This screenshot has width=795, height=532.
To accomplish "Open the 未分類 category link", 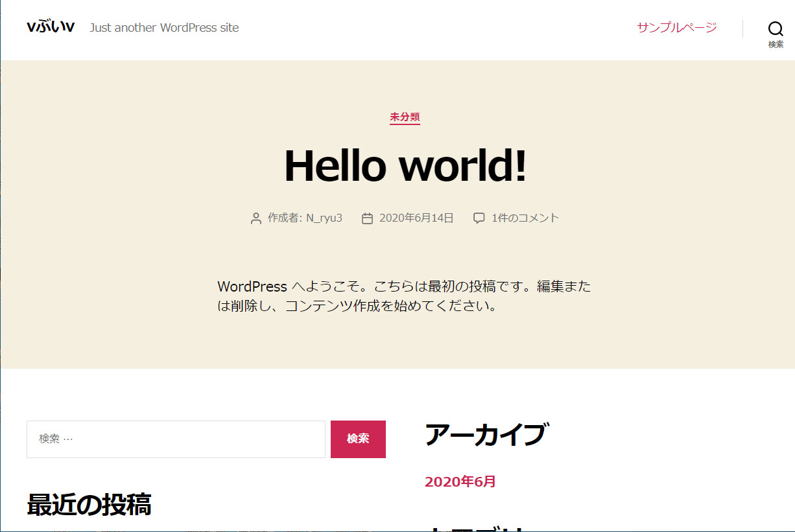I will tap(405, 117).
